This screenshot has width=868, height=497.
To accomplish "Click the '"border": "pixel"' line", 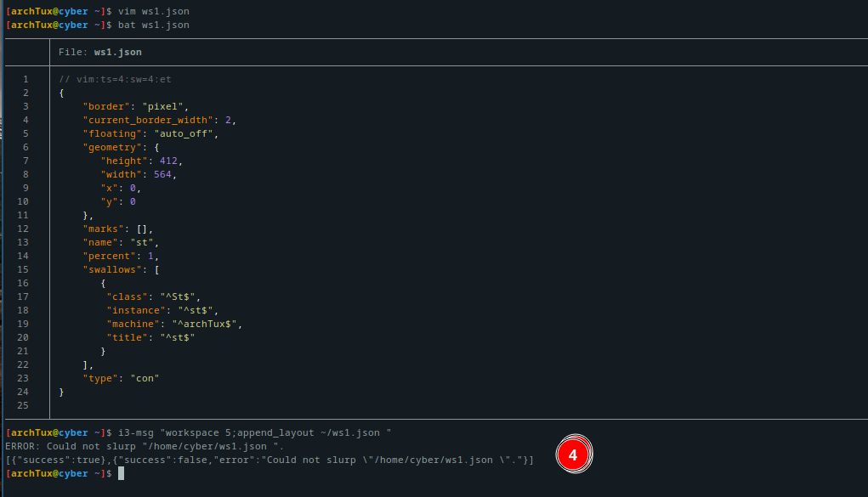I will pyautogui.click(x=136, y=106).
